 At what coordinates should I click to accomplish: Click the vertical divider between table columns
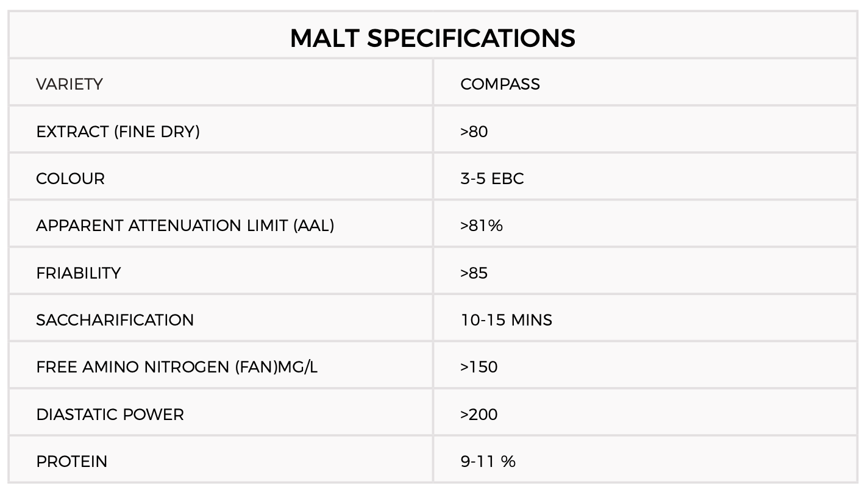tap(433, 271)
